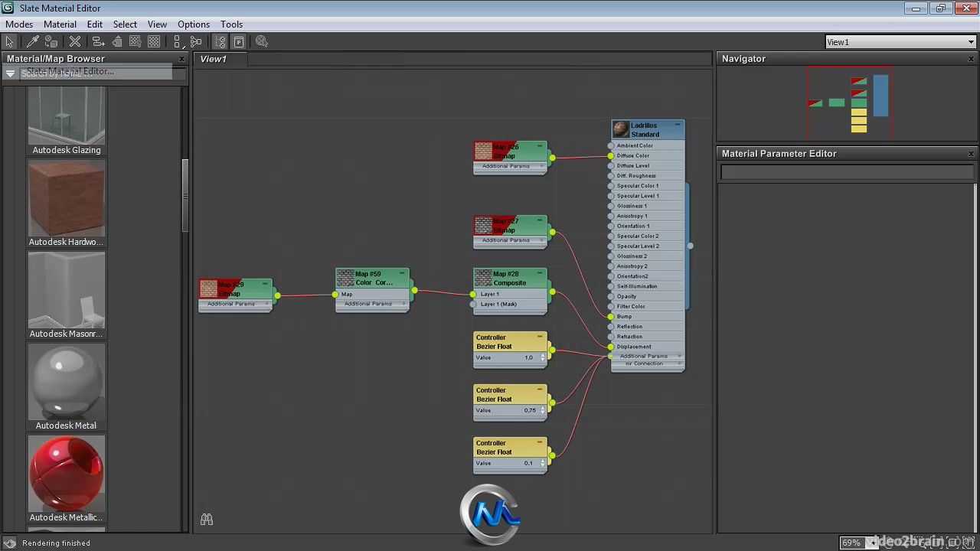
Task: Click the Ambient Color input socket
Action: 611,145
